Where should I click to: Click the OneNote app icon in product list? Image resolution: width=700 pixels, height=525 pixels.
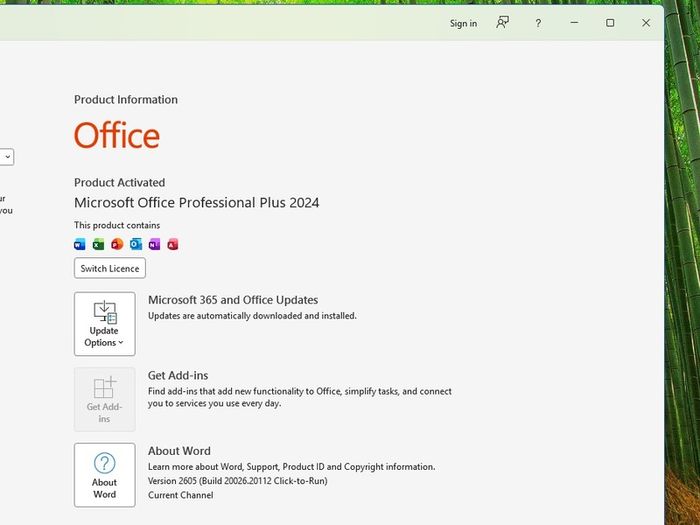pos(154,244)
